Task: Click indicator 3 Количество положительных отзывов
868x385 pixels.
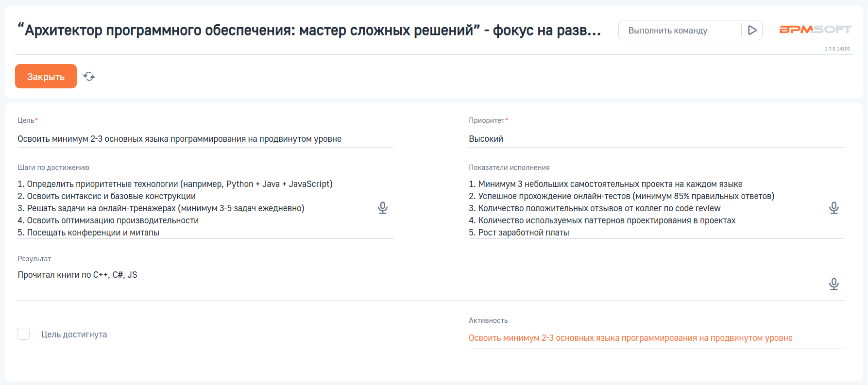Action: click(595, 208)
